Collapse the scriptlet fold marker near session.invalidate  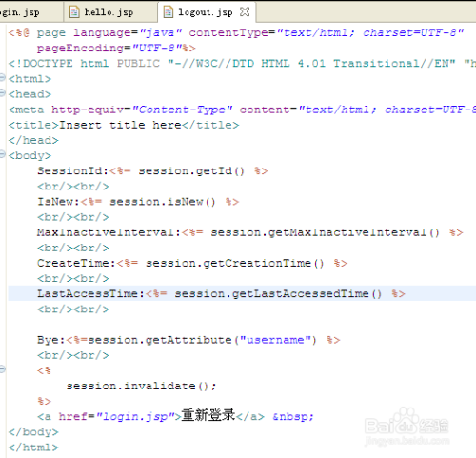2,369
